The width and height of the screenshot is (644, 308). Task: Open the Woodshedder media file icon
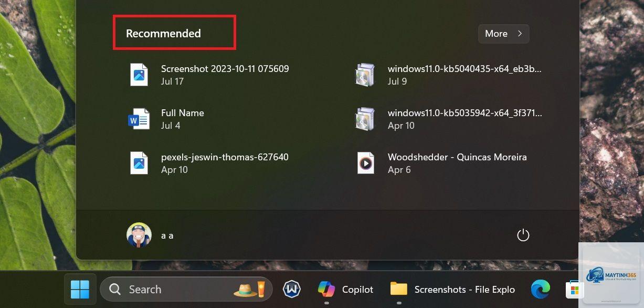coord(366,163)
